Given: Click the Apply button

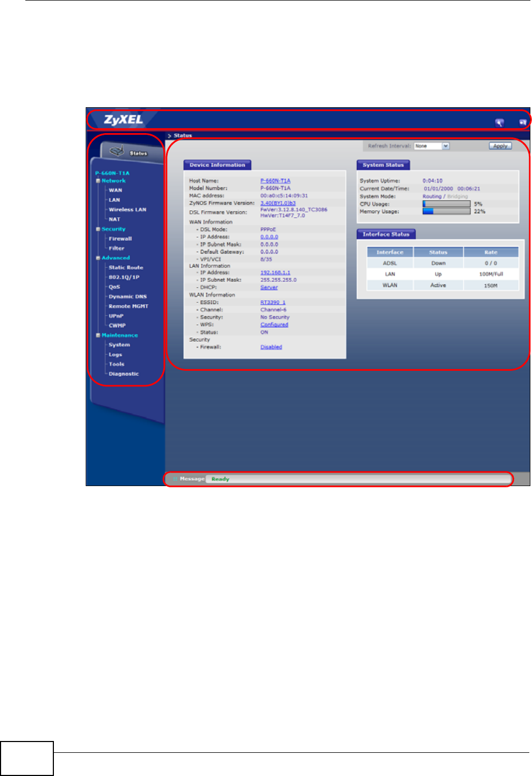Looking at the screenshot, I should (500, 146).
